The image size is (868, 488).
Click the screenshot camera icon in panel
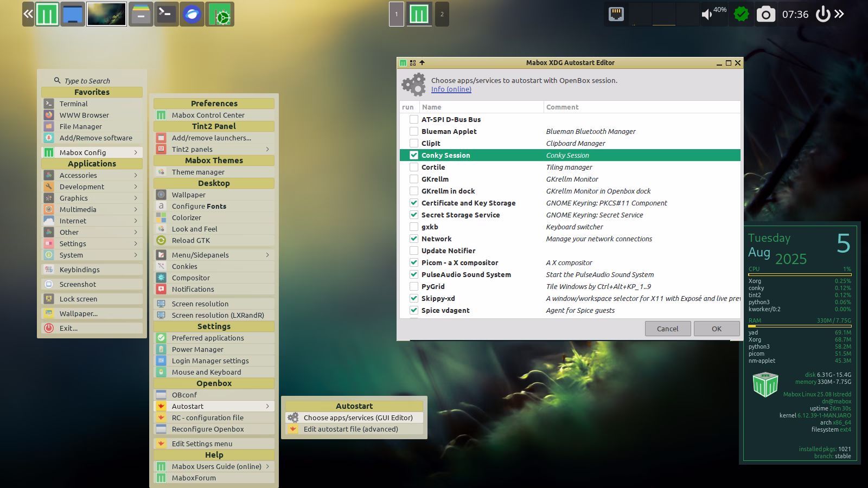pos(765,15)
